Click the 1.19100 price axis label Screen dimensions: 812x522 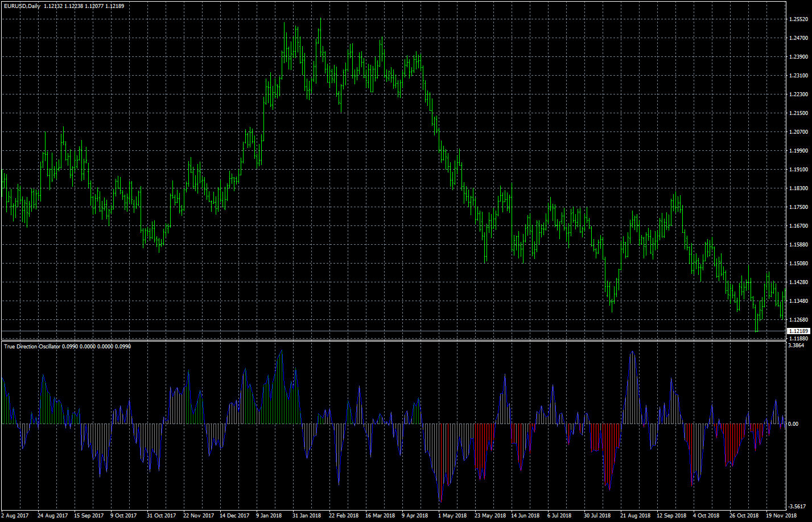tap(799, 169)
